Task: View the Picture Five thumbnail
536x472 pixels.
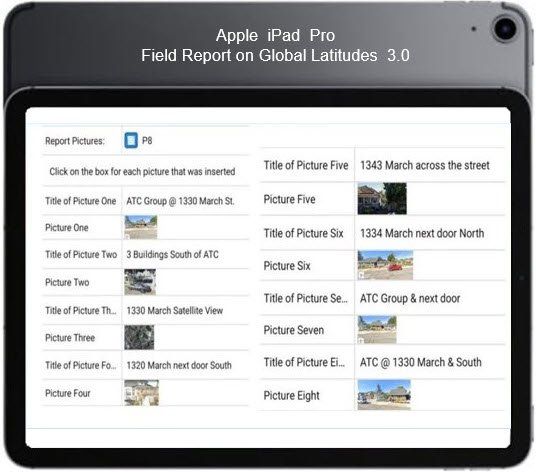Action: 382,199
